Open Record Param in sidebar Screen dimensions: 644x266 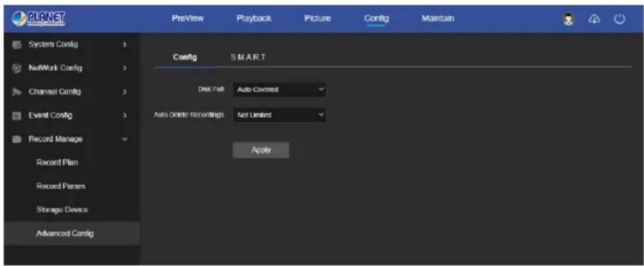[61, 186]
